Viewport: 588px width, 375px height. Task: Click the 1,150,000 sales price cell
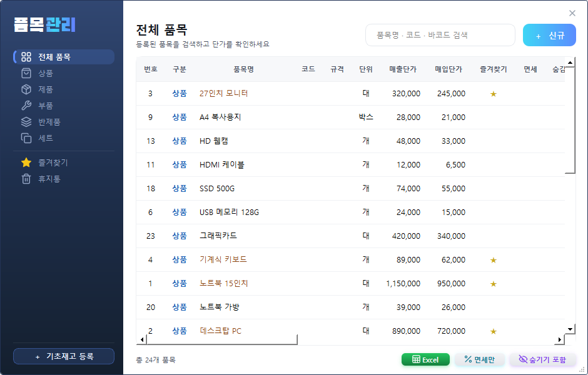(403, 284)
